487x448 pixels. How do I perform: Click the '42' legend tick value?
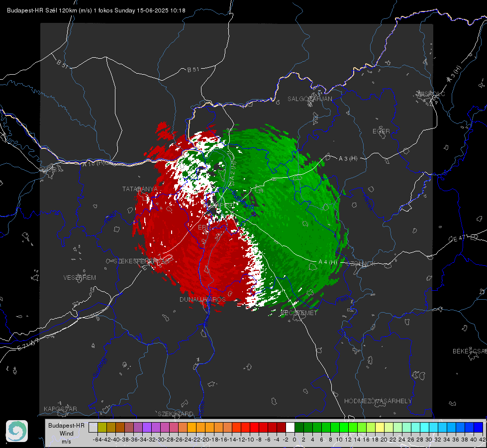482,440
